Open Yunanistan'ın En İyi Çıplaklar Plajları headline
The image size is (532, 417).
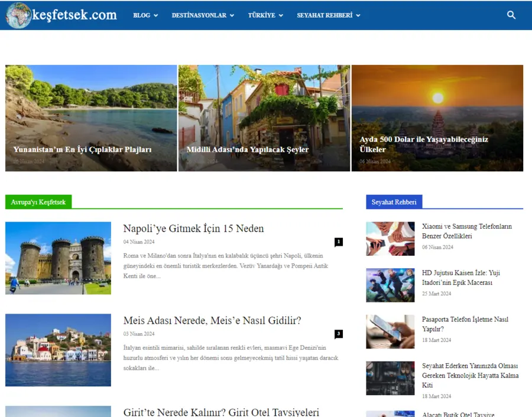click(x=82, y=149)
